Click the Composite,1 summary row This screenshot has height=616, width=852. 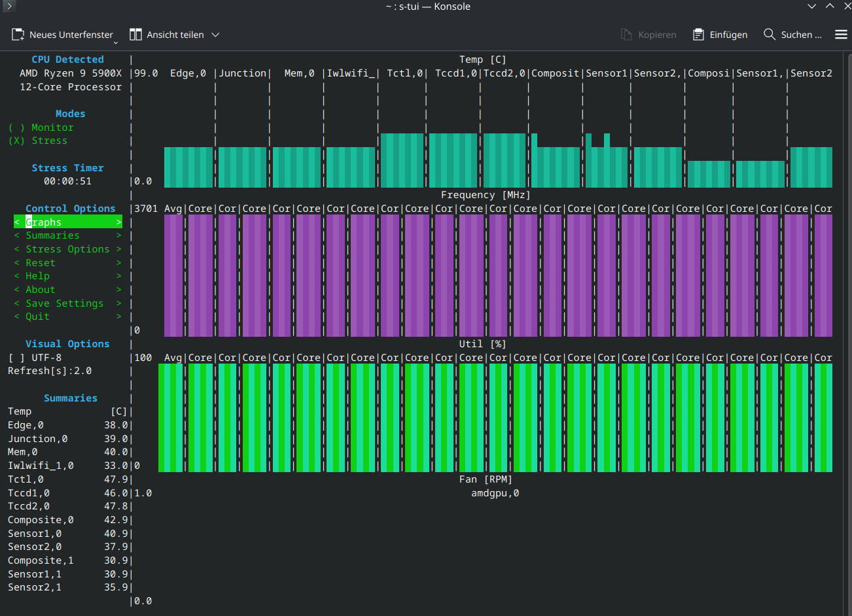(x=68, y=560)
